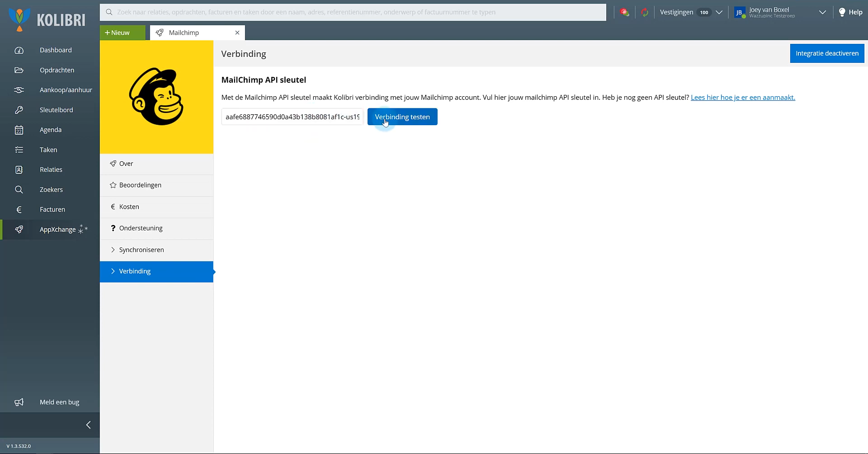The height and width of the screenshot is (454, 868).
Task: Expand the Vestigingen dropdown
Action: click(719, 12)
